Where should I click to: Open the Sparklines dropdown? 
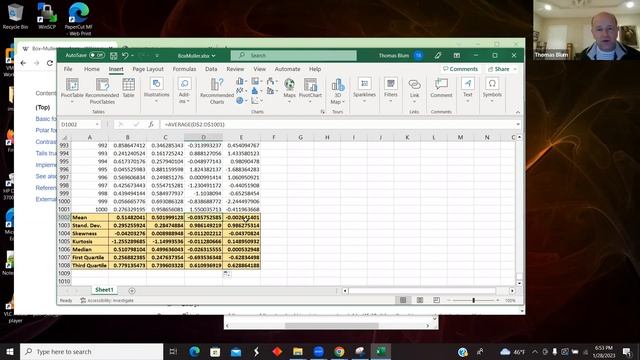click(x=364, y=89)
